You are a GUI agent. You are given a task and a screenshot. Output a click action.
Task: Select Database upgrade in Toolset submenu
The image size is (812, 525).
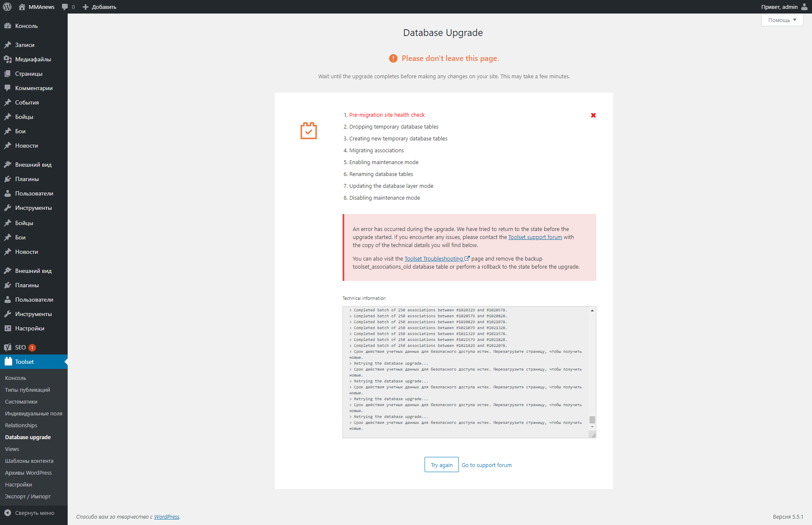tap(28, 437)
